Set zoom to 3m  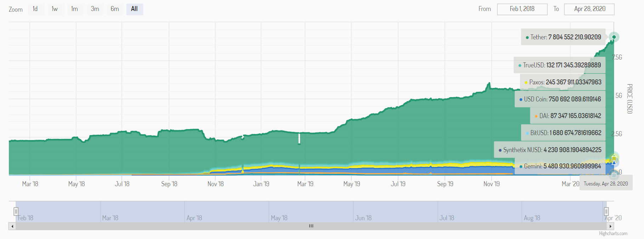click(x=95, y=9)
